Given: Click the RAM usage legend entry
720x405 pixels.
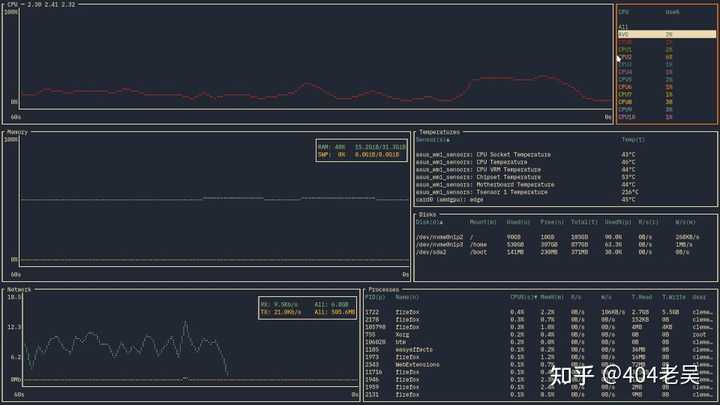Looking at the screenshot, I should click(362, 147).
